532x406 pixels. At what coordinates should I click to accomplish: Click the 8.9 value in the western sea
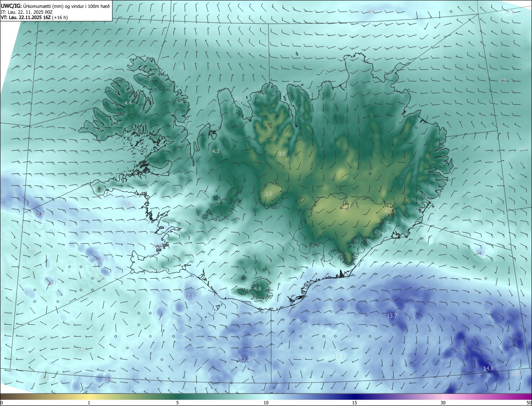(x=31, y=251)
